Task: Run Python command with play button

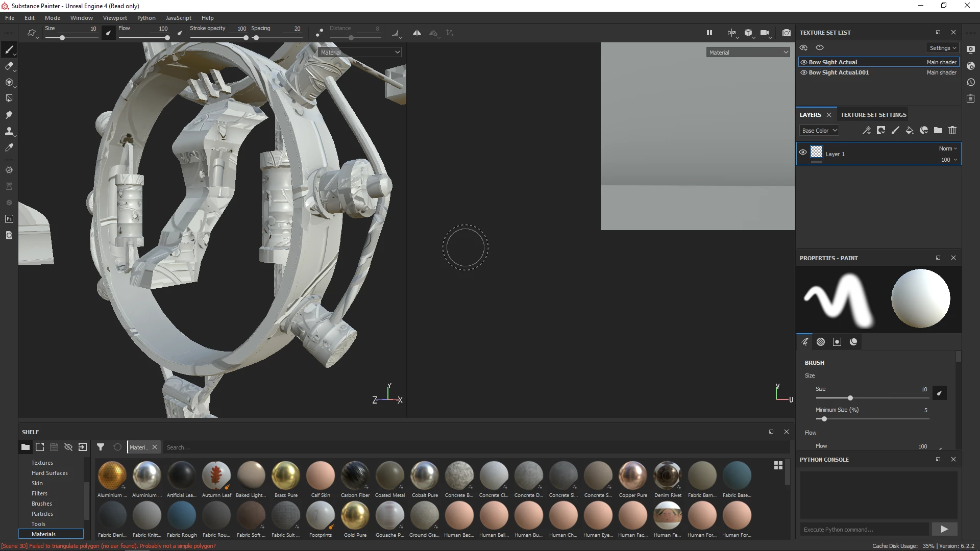Action: click(x=944, y=529)
